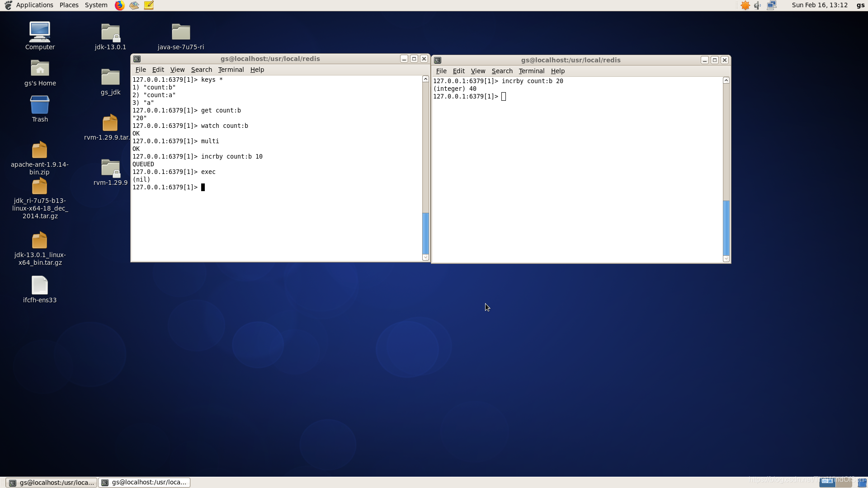Open System menu in top panel
Image resolution: width=868 pixels, height=488 pixels.
click(96, 5)
